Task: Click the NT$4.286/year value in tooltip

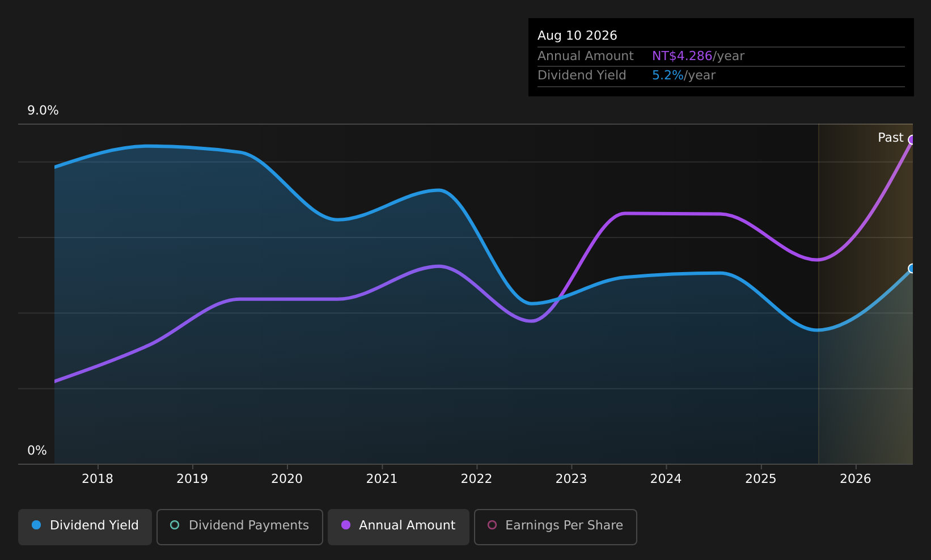Action: tap(698, 56)
